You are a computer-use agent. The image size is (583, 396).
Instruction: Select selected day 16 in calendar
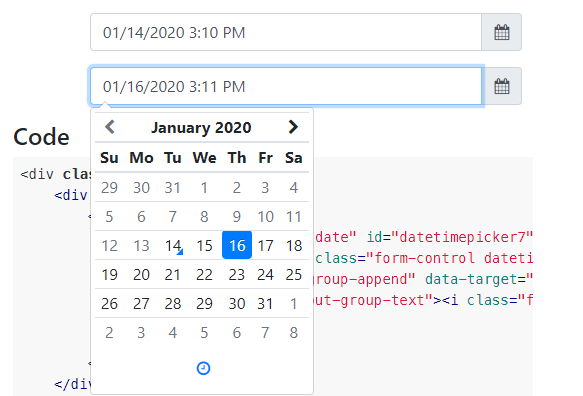pyautogui.click(x=237, y=245)
